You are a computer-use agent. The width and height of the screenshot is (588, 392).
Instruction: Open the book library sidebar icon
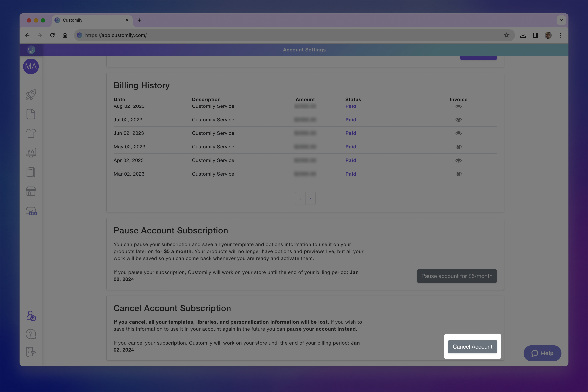pyautogui.click(x=31, y=172)
